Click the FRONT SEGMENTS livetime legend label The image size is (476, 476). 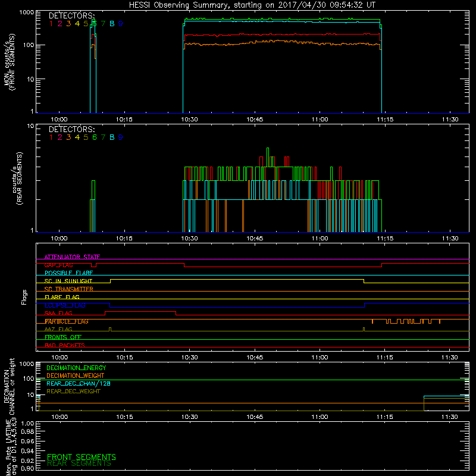pyautogui.click(x=82, y=457)
